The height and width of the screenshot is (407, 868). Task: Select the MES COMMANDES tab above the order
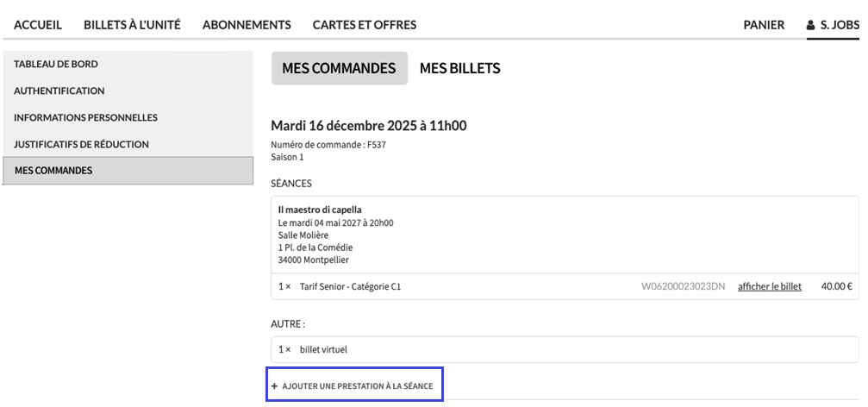click(x=339, y=68)
